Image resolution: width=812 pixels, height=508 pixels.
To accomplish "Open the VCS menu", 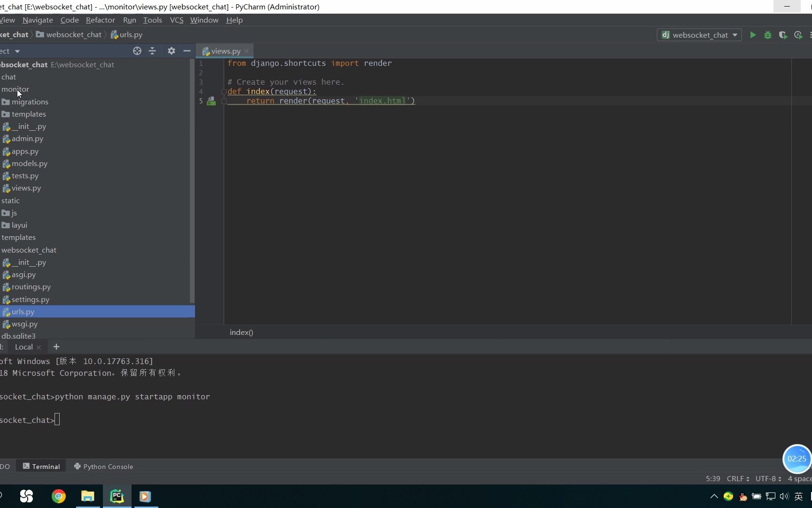I will (x=177, y=20).
